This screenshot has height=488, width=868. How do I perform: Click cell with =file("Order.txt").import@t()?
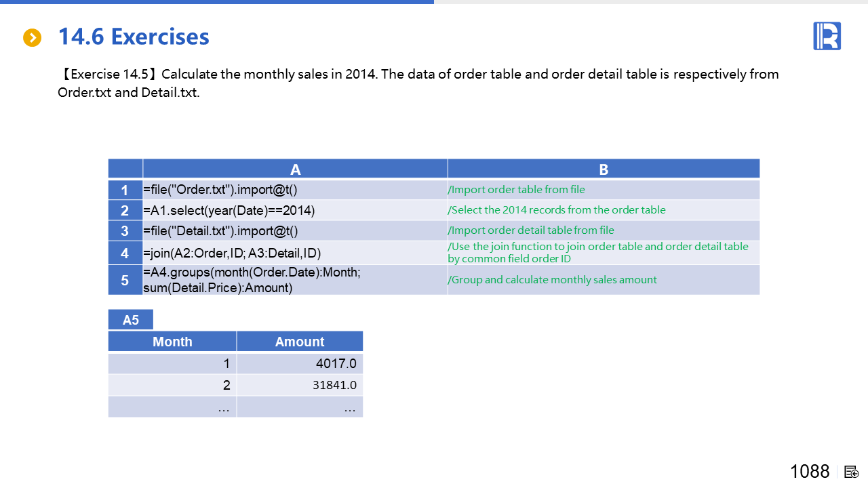coord(220,190)
